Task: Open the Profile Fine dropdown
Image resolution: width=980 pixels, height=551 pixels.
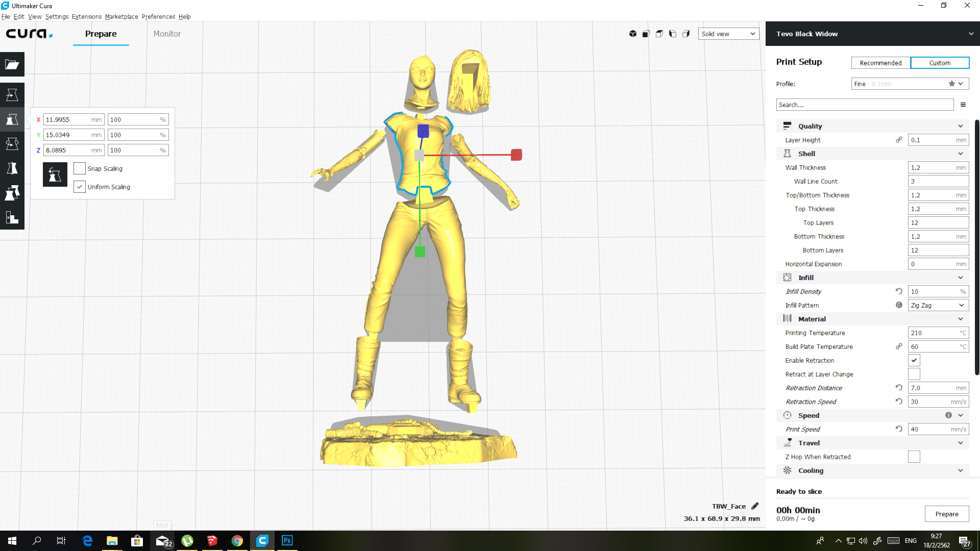Action: (x=910, y=84)
